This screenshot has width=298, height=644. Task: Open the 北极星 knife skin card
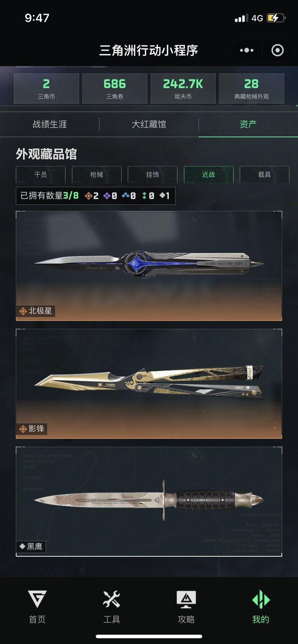[x=149, y=266]
